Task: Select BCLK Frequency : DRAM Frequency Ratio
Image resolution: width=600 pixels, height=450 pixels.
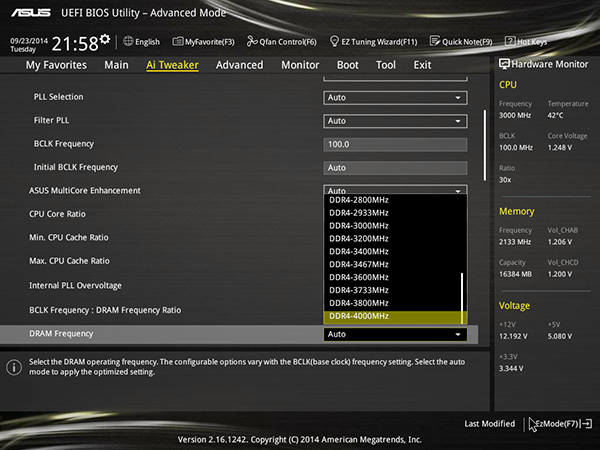Action: coord(105,310)
